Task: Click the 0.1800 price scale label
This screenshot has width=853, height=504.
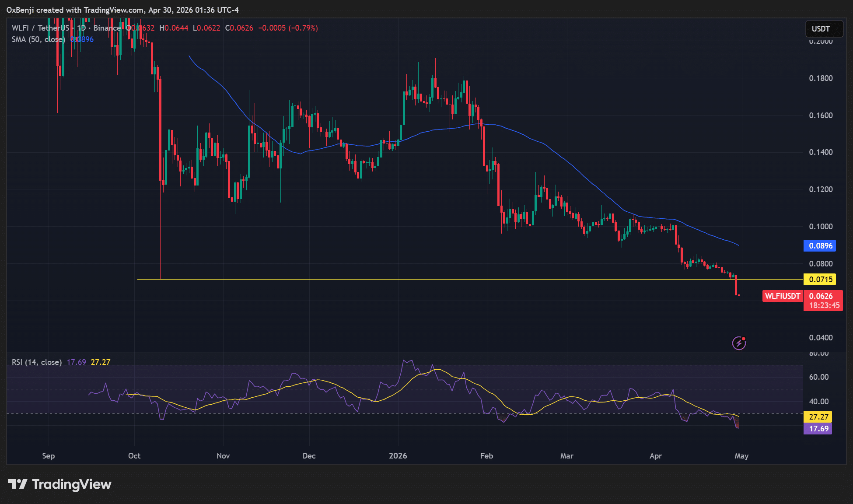Action: tap(820, 78)
